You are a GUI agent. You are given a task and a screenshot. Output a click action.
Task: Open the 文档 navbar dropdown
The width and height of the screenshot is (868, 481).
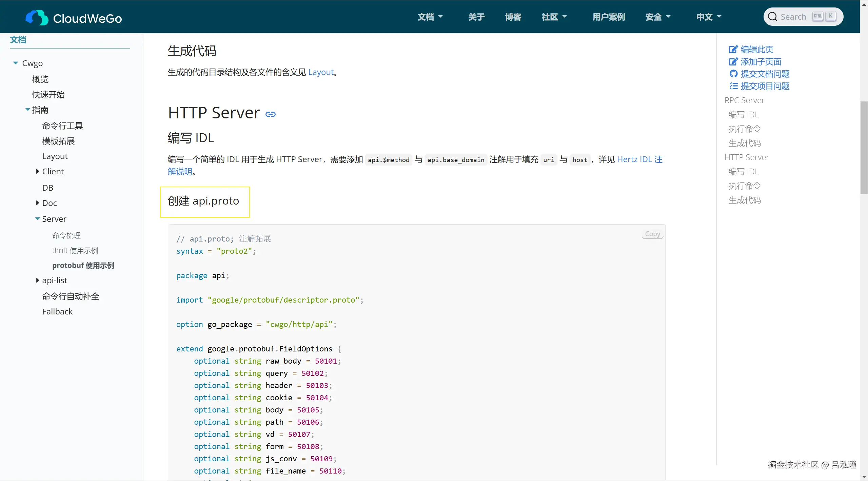430,17
